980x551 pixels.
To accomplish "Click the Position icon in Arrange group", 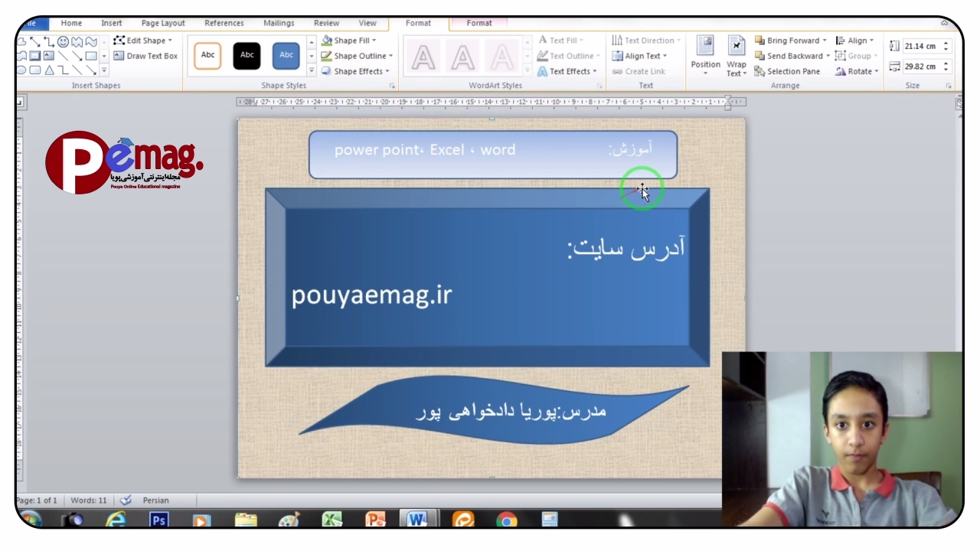I will click(x=705, y=54).
